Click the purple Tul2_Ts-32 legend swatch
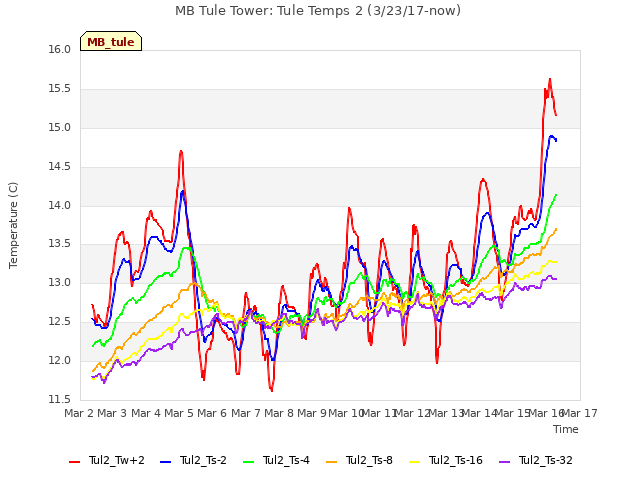 point(505,461)
